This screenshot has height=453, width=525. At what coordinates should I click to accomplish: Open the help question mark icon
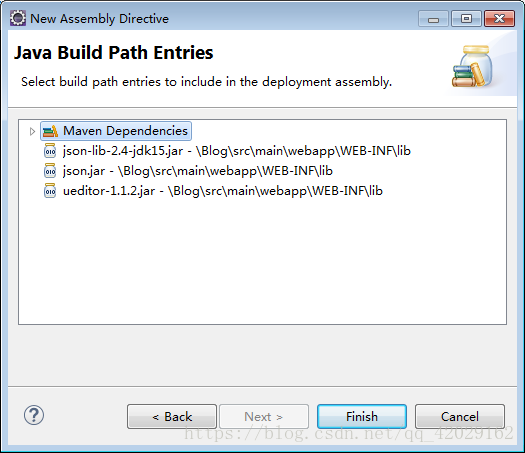(34, 415)
